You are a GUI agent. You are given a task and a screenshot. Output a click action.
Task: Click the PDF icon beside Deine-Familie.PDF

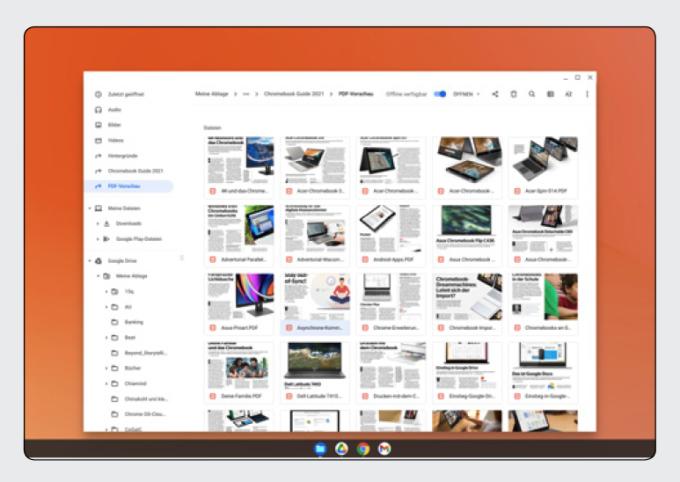pos(212,396)
